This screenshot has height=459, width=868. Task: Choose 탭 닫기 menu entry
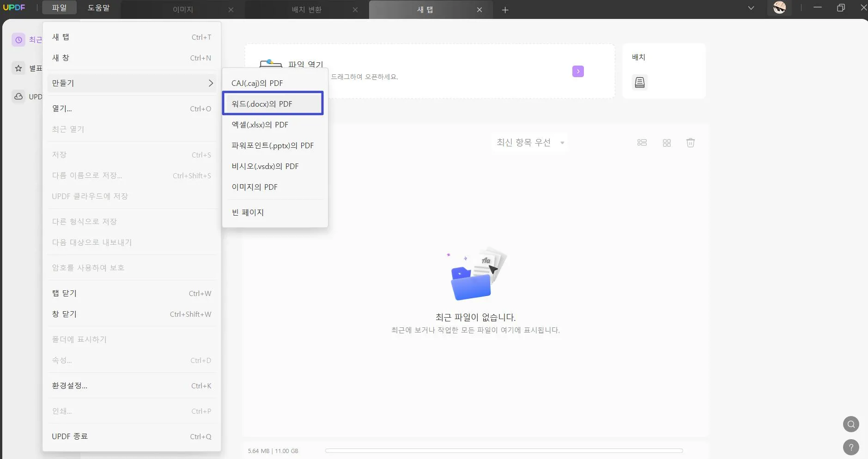132,293
